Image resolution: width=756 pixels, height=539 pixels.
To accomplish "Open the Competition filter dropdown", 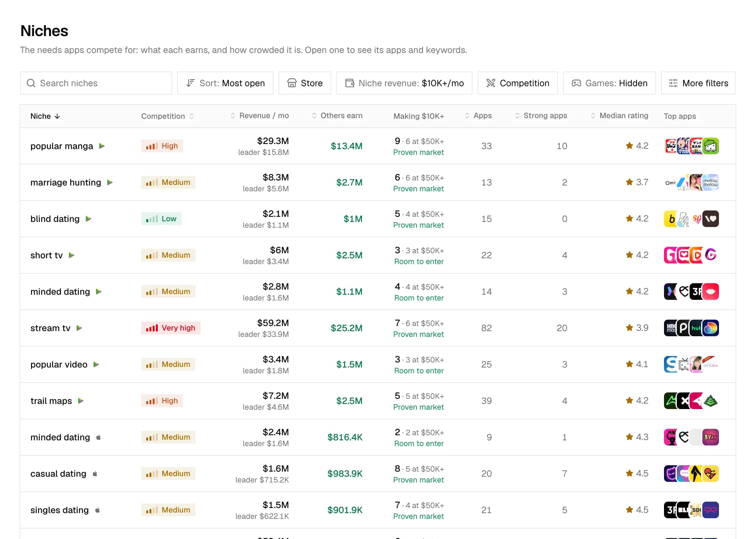I will coord(518,83).
